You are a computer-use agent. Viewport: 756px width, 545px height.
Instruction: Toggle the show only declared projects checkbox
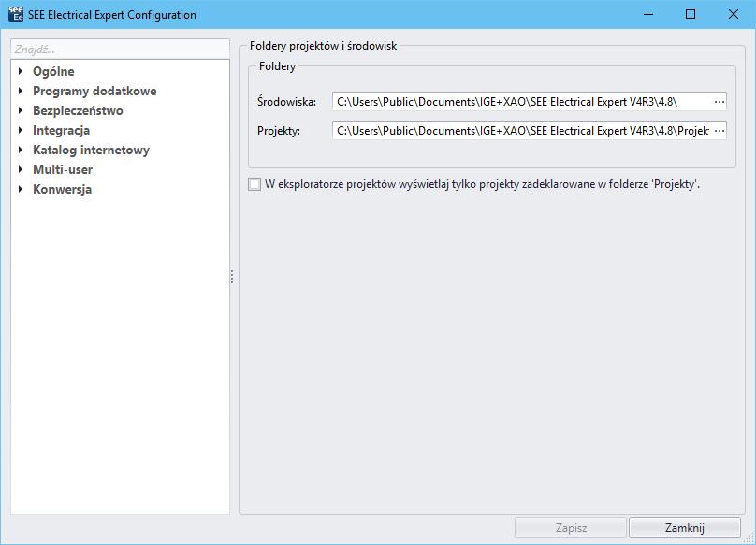click(254, 184)
